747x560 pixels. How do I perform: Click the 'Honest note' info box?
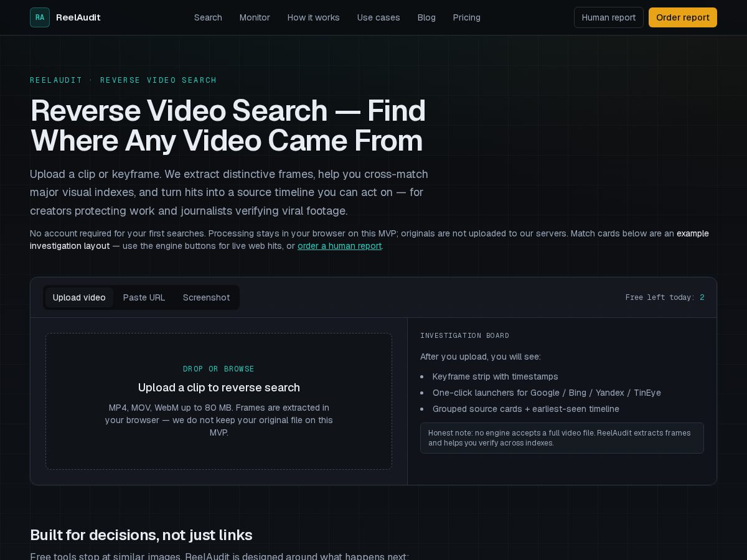point(561,438)
